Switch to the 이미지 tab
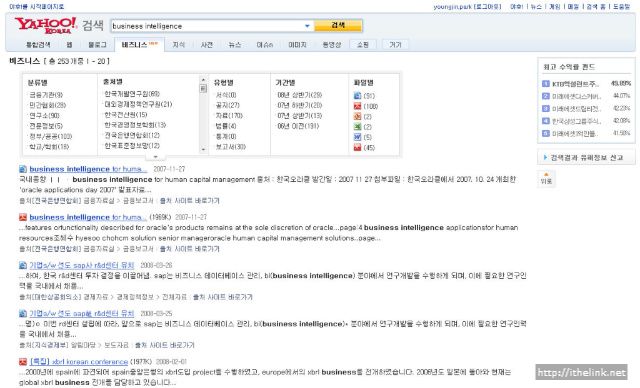The image size is (640, 388). click(297, 45)
